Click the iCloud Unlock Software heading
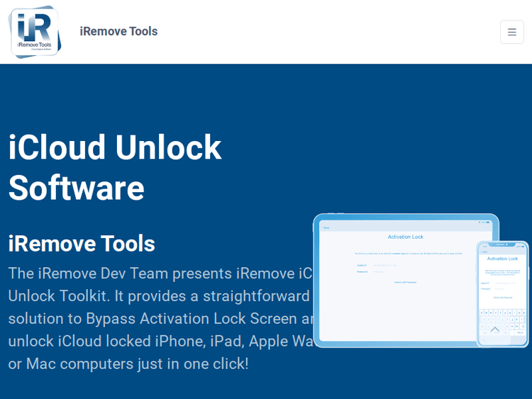The width and height of the screenshot is (532, 399). coord(115,167)
